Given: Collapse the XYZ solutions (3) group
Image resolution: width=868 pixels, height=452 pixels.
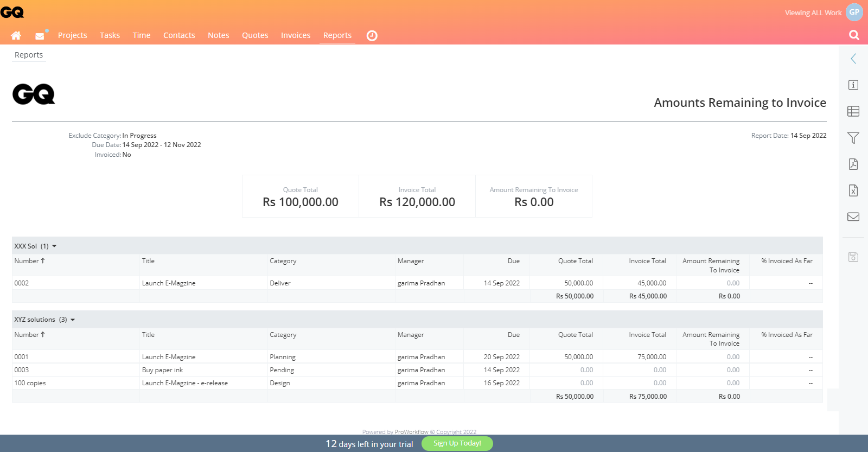Looking at the screenshot, I should [73, 320].
